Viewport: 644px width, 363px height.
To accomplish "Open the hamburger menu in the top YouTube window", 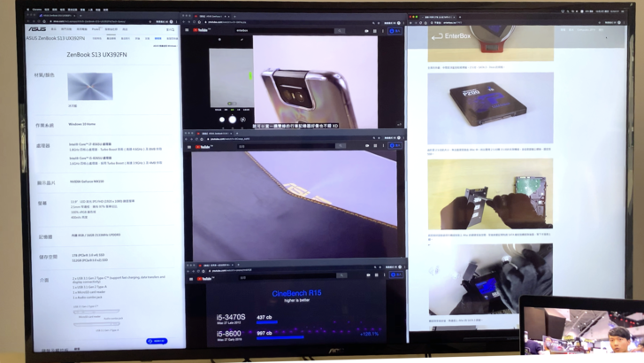I will click(187, 30).
